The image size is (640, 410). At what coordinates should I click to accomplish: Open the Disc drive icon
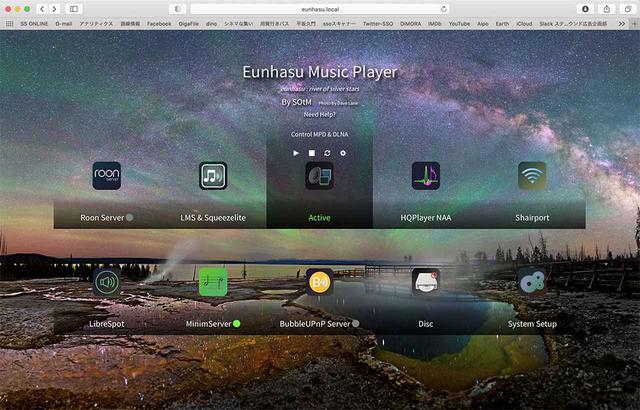(426, 282)
